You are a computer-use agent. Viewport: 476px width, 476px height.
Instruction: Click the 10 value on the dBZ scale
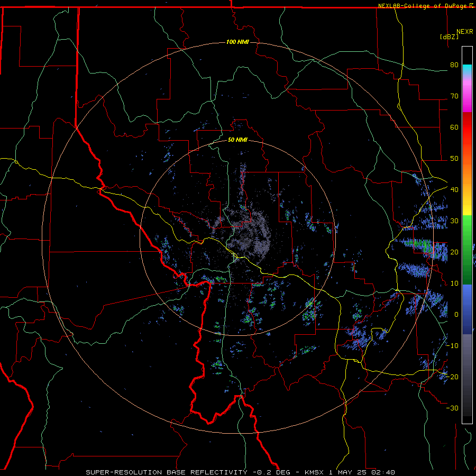coord(454,283)
